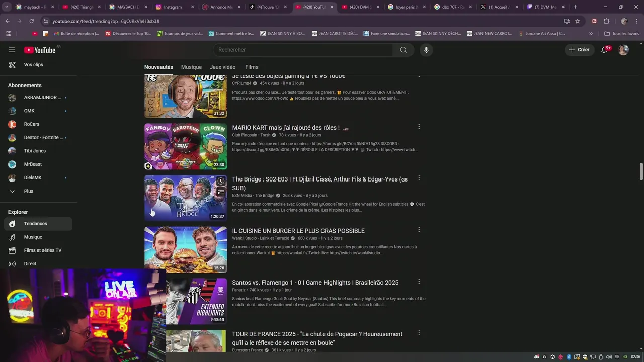This screenshot has width=644, height=362.
Task: Switch to the Nouveautés trending tab
Action: point(158,67)
